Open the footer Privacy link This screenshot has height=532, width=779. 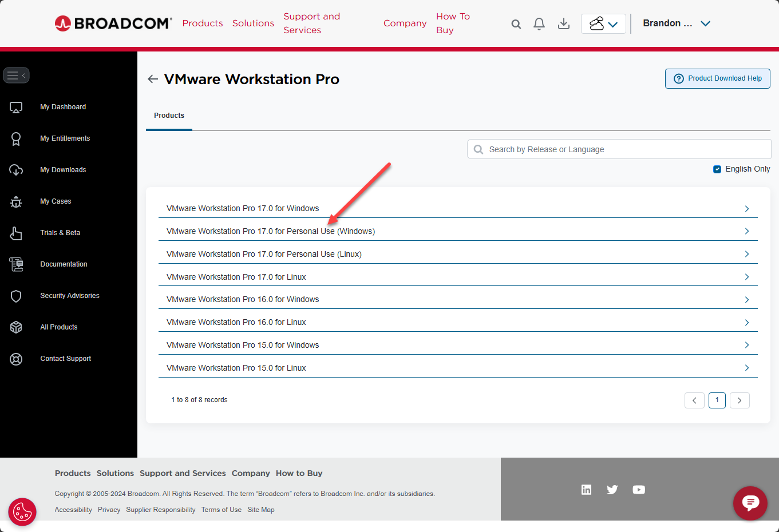(109, 510)
